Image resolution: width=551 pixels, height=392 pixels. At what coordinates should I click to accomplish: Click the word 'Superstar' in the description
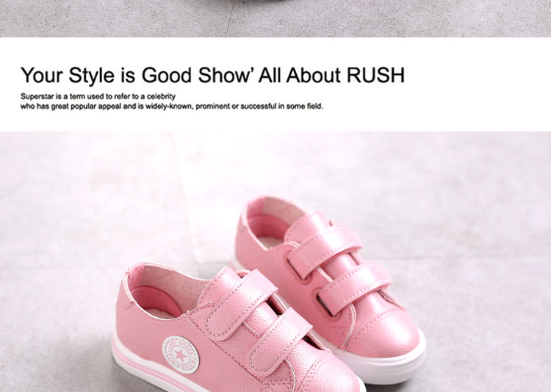click(x=37, y=96)
